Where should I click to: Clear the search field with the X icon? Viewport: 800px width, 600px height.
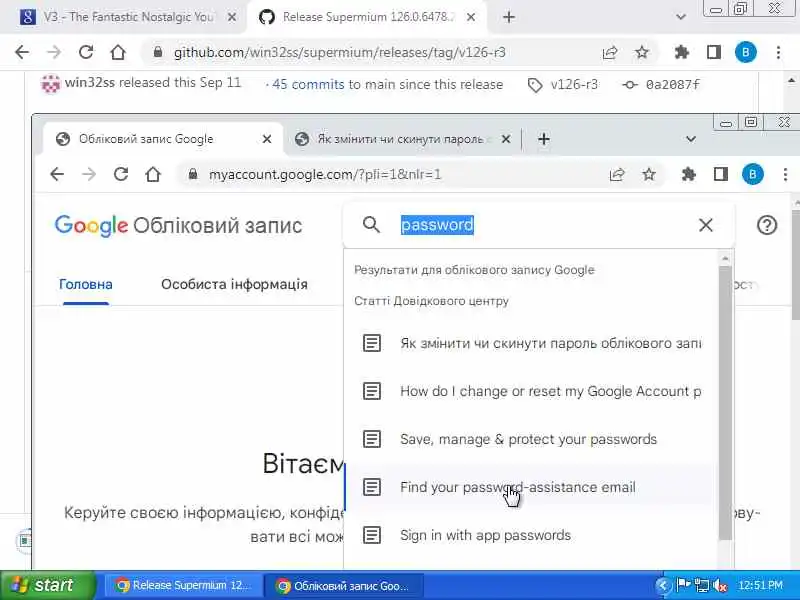click(706, 225)
